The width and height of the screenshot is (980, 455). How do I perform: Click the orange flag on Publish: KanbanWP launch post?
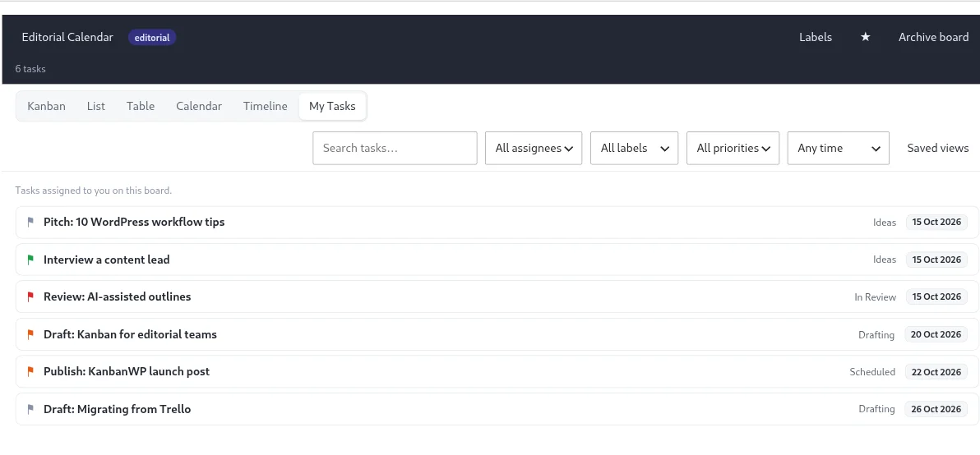click(30, 371)
